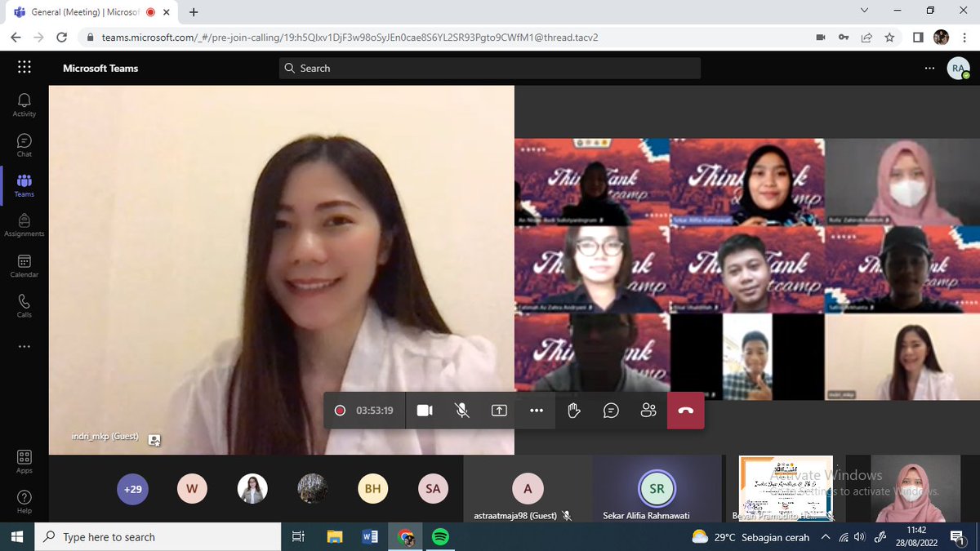Open the Teams app launcher waffle

tap(24, 68)
